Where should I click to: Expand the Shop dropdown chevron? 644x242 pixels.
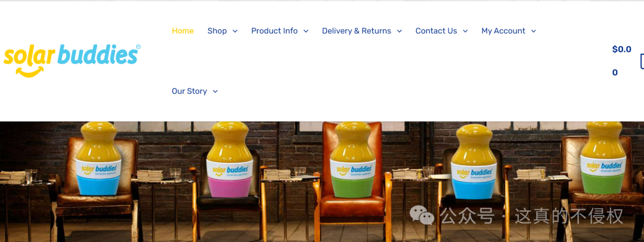pyautogui.click(x=235, y=31)
